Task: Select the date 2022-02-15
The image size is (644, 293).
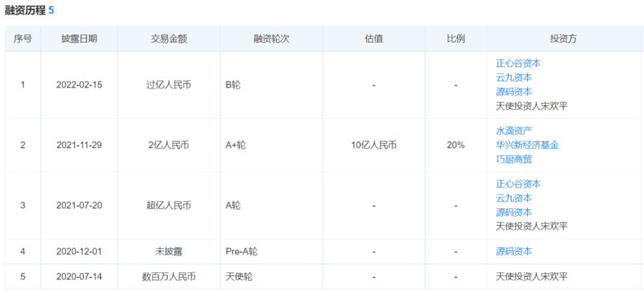Action: coord(79,85)
